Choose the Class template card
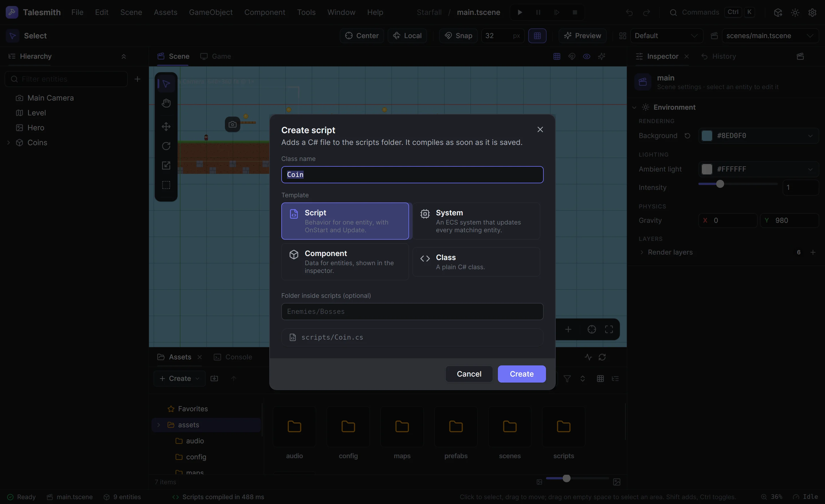Viewport: 825px width, 504px height. (x=476, y=262)
